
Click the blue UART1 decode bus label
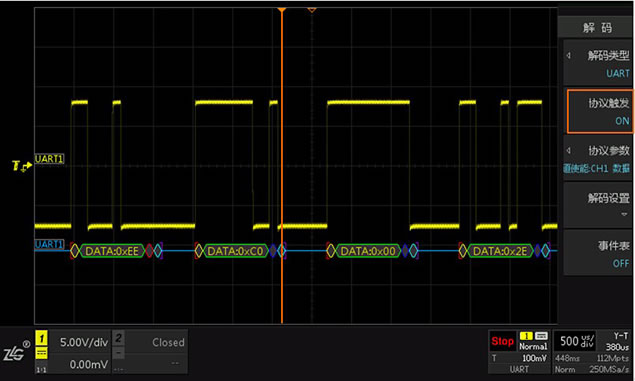tap(49, 244)
